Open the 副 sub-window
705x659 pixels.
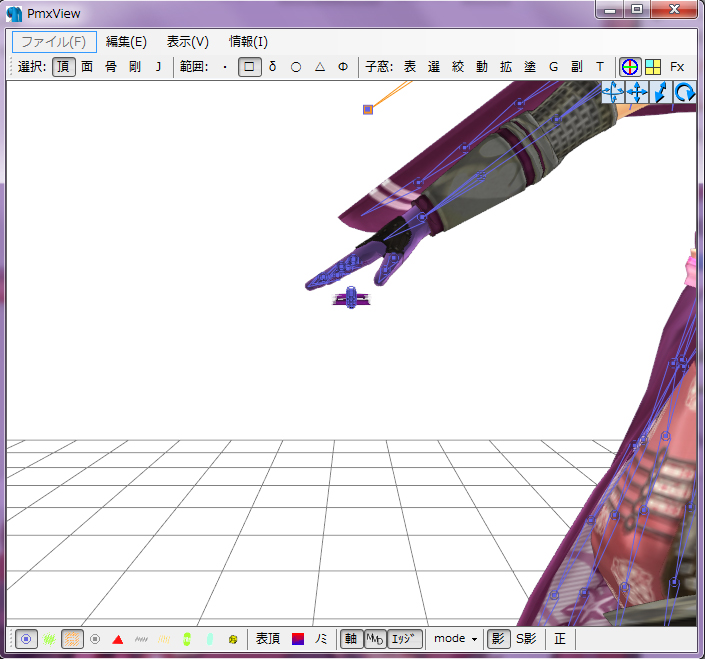tap(577, 67)
